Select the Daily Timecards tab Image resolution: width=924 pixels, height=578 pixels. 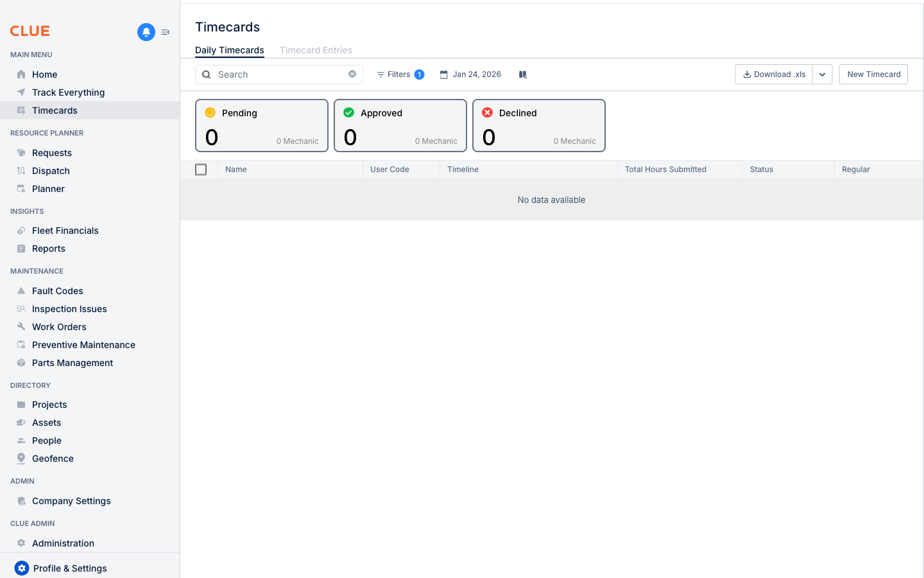point(229,50)
